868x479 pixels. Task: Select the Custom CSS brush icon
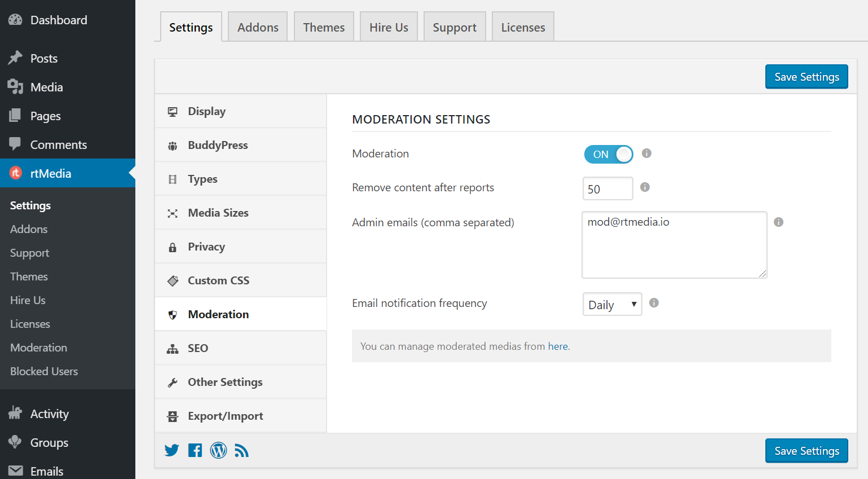point(173,280)
